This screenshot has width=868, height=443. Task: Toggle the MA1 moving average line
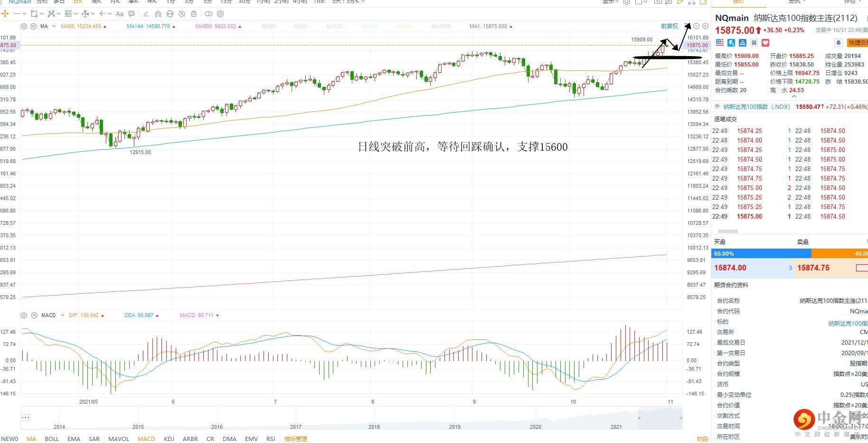[x=491, y=26]
